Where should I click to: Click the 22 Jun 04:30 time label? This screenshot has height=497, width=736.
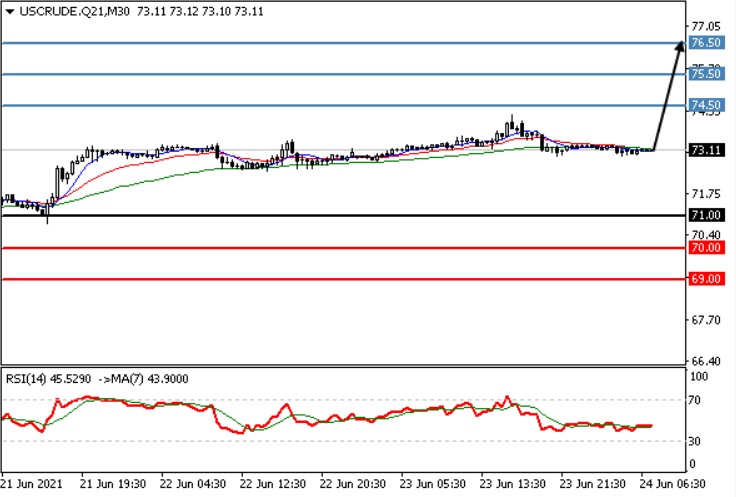[193, 484]
